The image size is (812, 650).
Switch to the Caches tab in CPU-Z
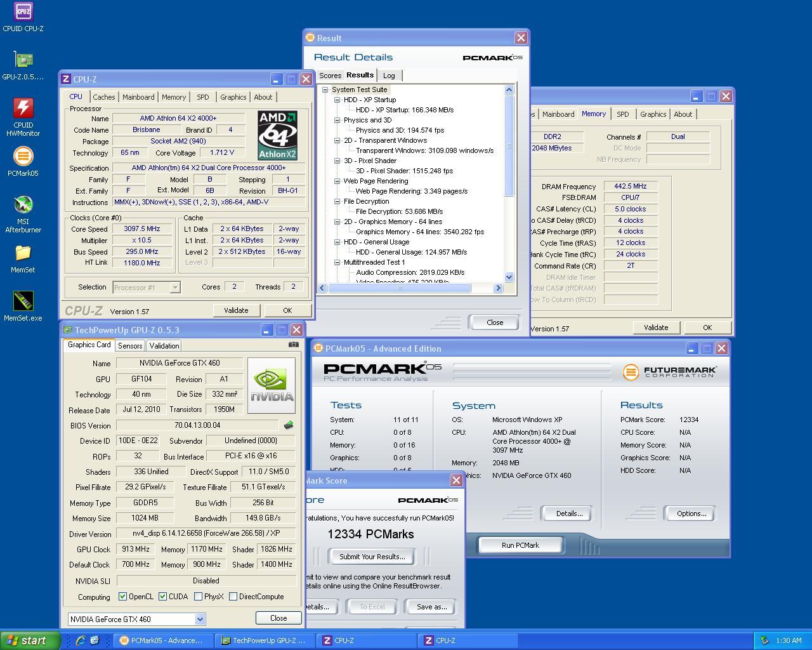104,97
